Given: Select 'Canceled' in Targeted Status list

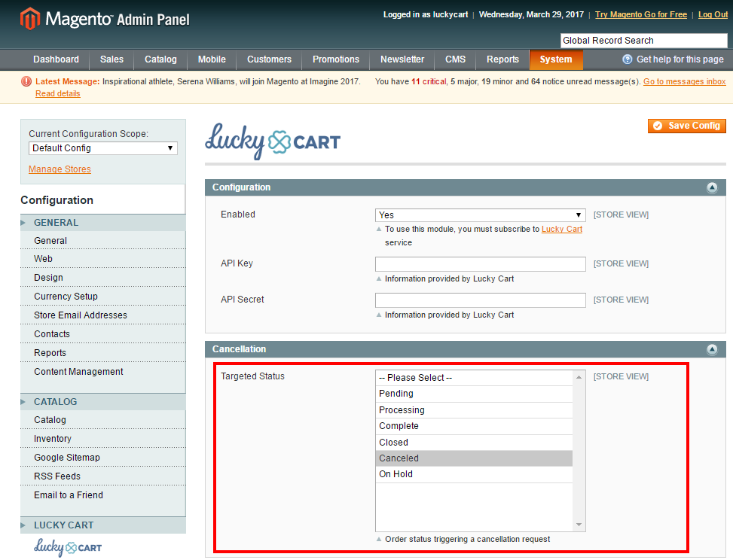Looking at the screenshot, I should pos(474,458).
